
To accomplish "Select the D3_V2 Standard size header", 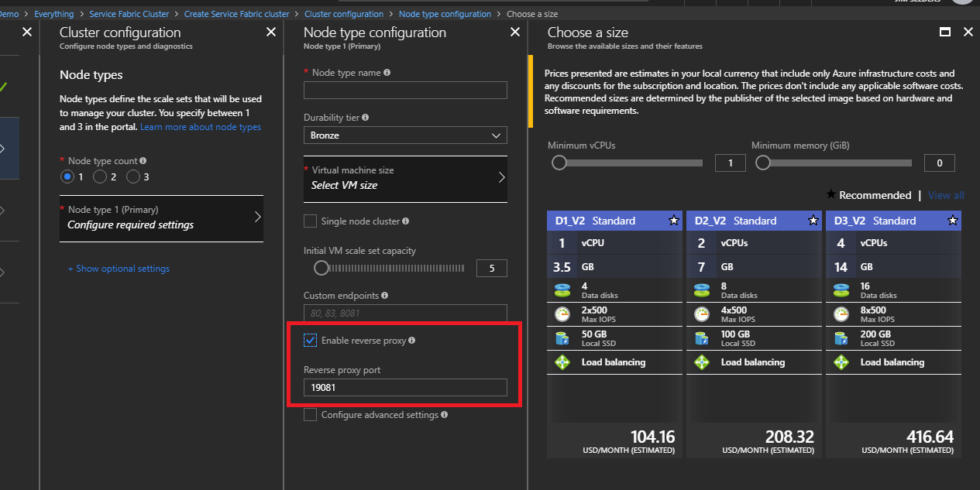I will (893, 221).
